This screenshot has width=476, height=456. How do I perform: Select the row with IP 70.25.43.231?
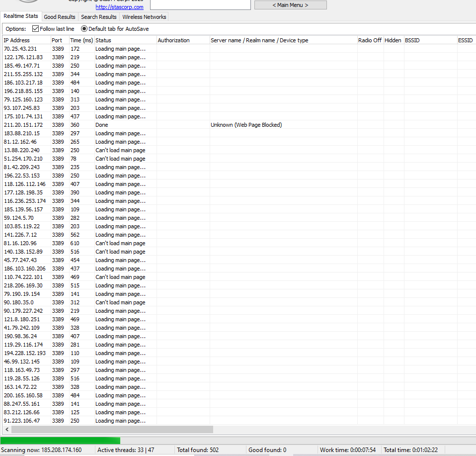tap(20, 49)
